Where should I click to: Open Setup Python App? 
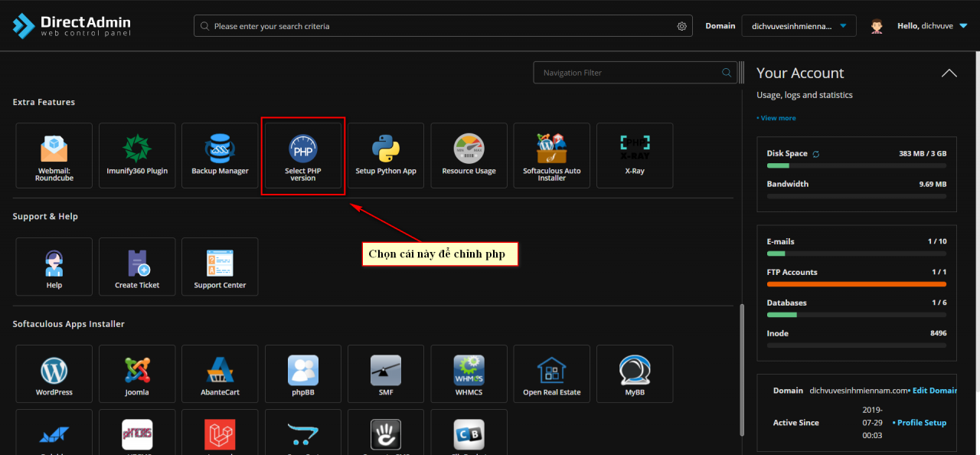[386, 155]
